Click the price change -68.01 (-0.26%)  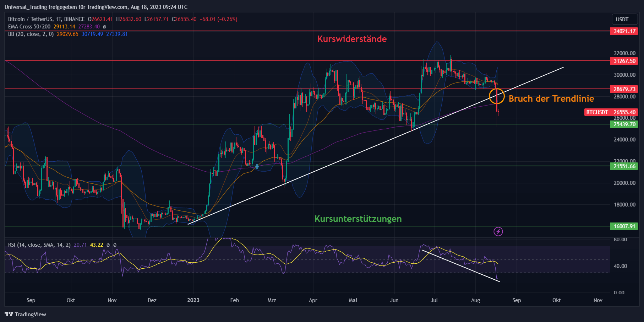tap(218, 19)
